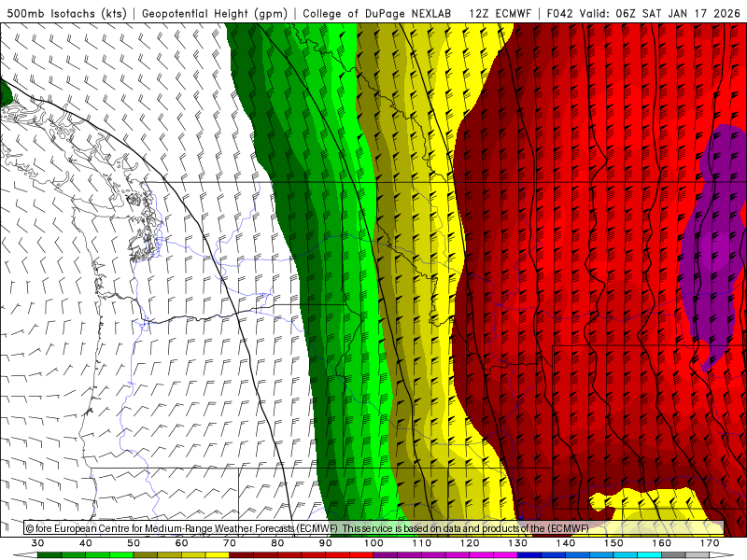747x560 pixels.
Task: Click the 'Geopotential Height (gpm)' title text
Action: [215, 13]
